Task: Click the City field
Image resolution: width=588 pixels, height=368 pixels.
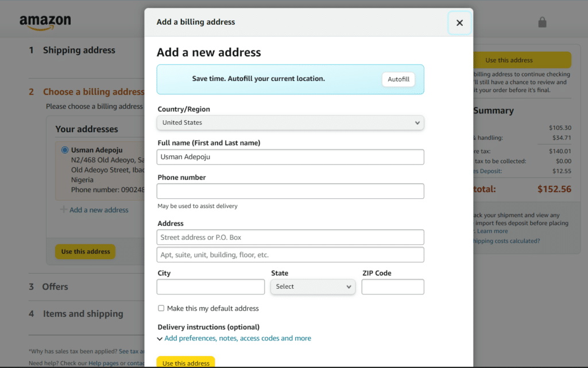Action: coord(210,286)
